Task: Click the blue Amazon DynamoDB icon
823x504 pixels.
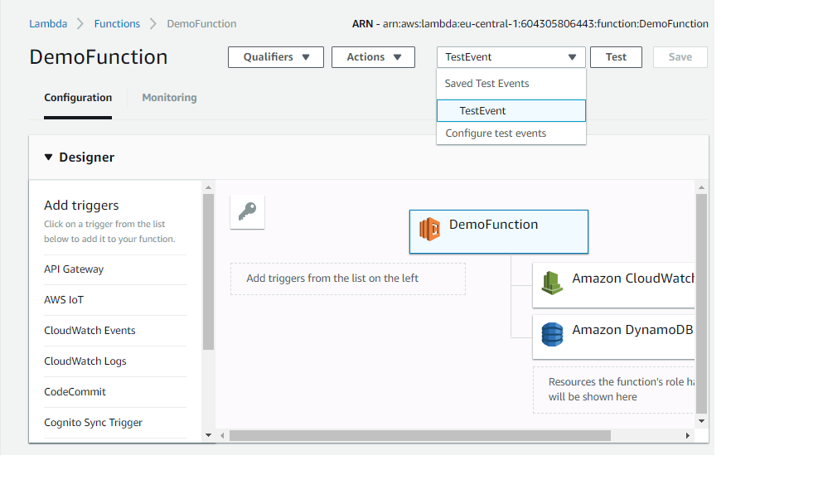Action: (552, 334)
